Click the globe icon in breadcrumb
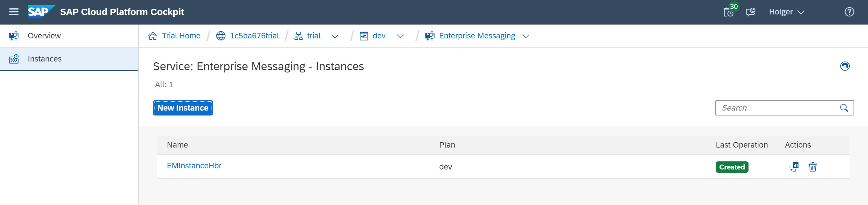 coord(221,36)
